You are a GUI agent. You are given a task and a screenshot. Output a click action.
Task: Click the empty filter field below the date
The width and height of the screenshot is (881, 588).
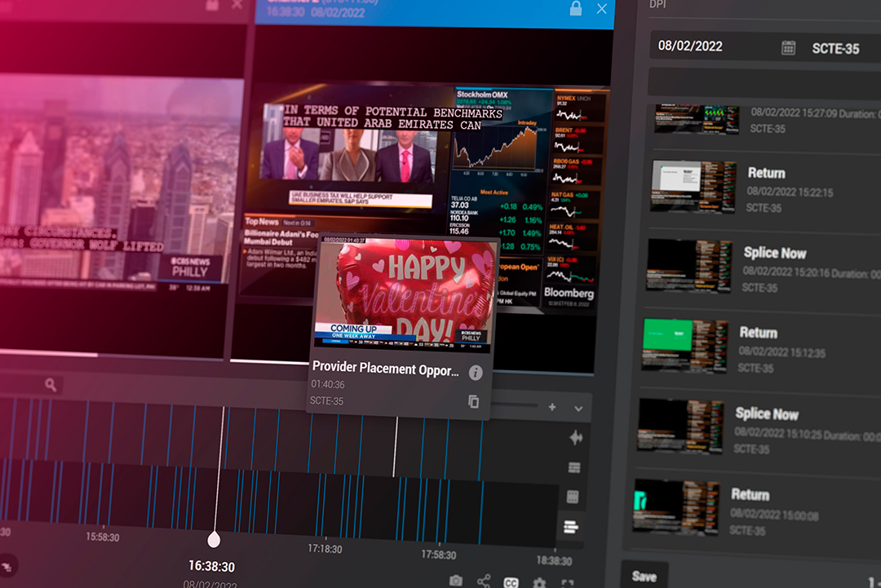764,82
